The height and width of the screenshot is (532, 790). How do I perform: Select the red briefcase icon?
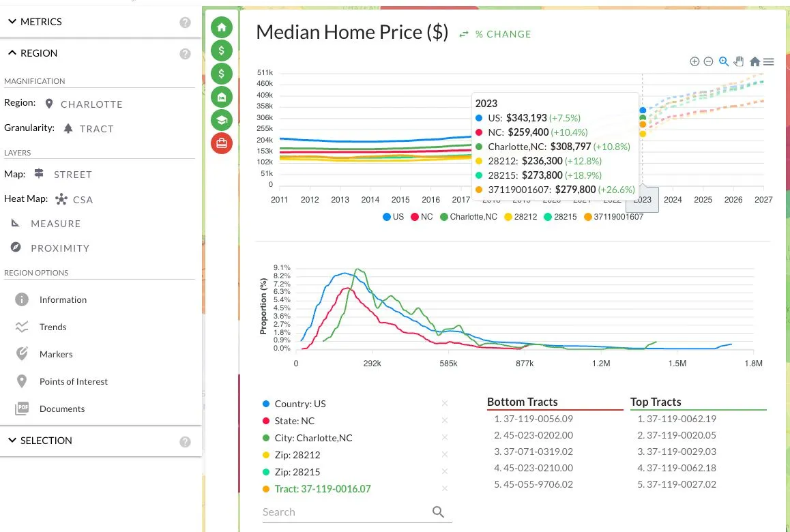pos(222,143)
